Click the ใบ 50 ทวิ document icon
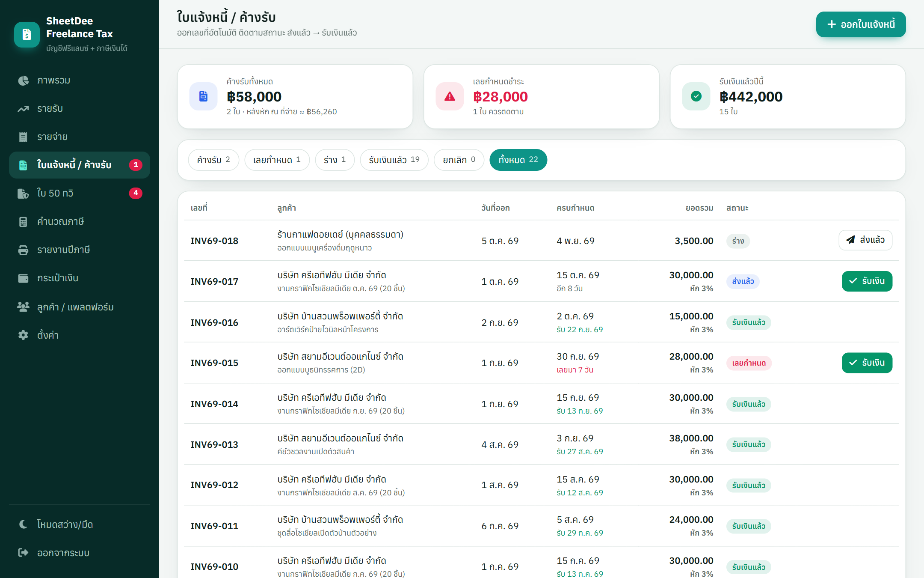This screenshot has width=924, height=578. pos(23,194)
